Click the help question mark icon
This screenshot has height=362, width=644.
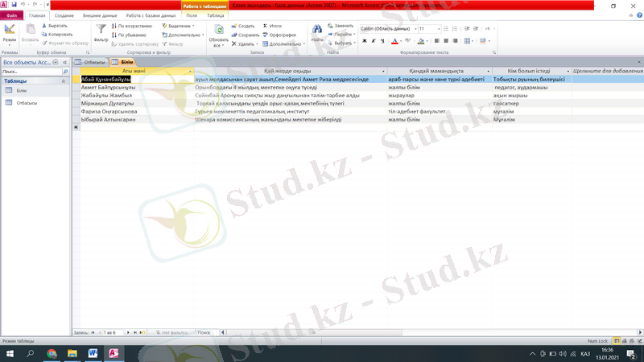click(639, 15)
